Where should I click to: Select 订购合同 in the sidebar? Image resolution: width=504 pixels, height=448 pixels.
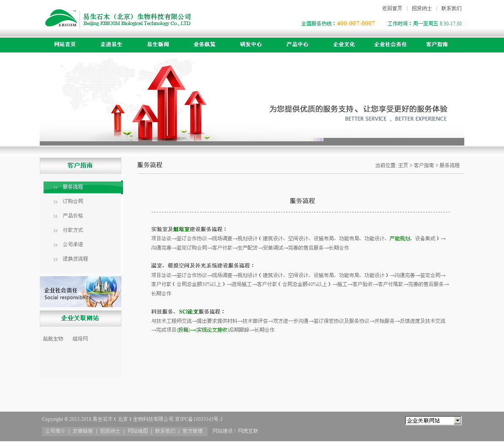pyautogui.click(x=73, y=201)
